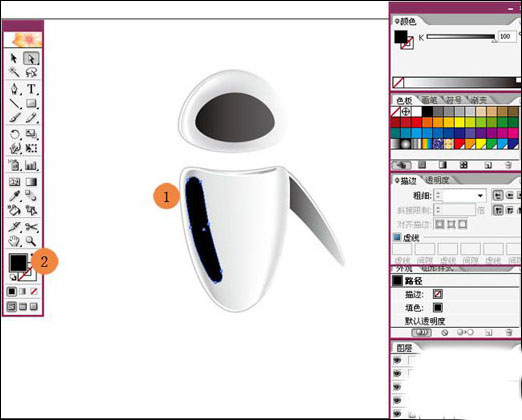Activate the Zoom magnifier tool
Viewport: 522px width, 420px height.
pyautogui.click(x=31, y=241)
